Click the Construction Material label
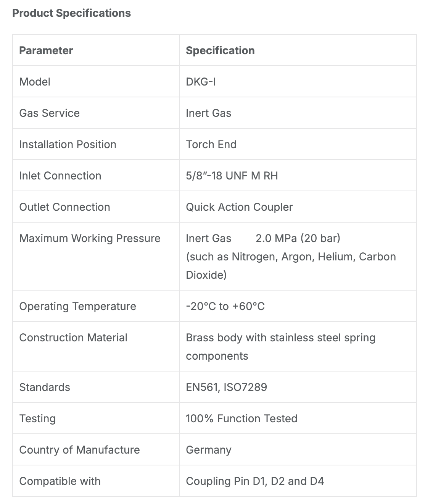 point(73,338)
